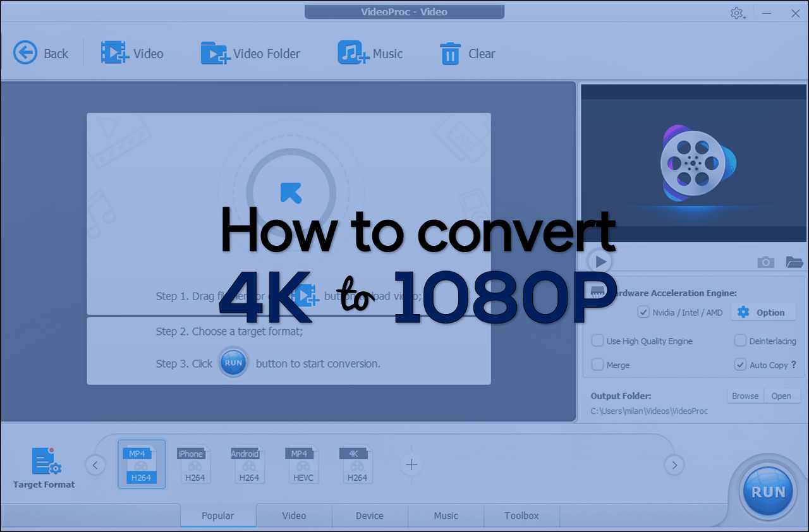The height and width of the screenshot is (532, 809).
Task: Select the MP4 HEVC format profile
Action: tap(302, 464)
